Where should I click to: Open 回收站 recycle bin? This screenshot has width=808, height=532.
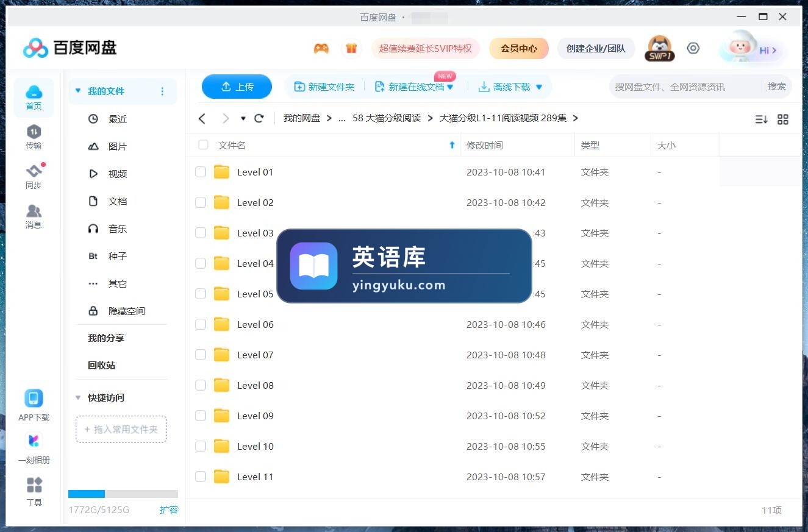coord(101,365)
